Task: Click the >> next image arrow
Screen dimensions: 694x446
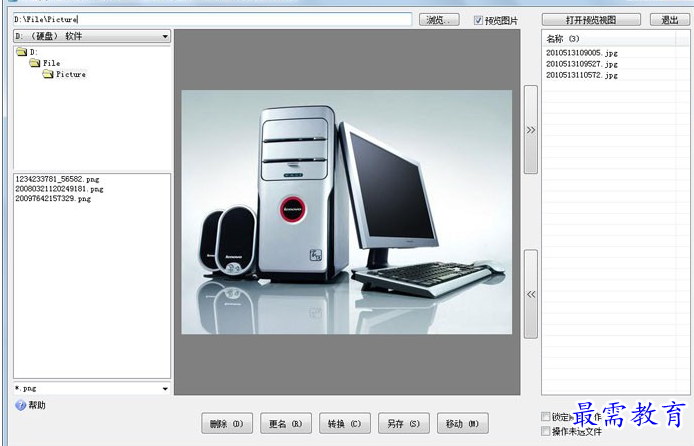Action: click(530, 130)
